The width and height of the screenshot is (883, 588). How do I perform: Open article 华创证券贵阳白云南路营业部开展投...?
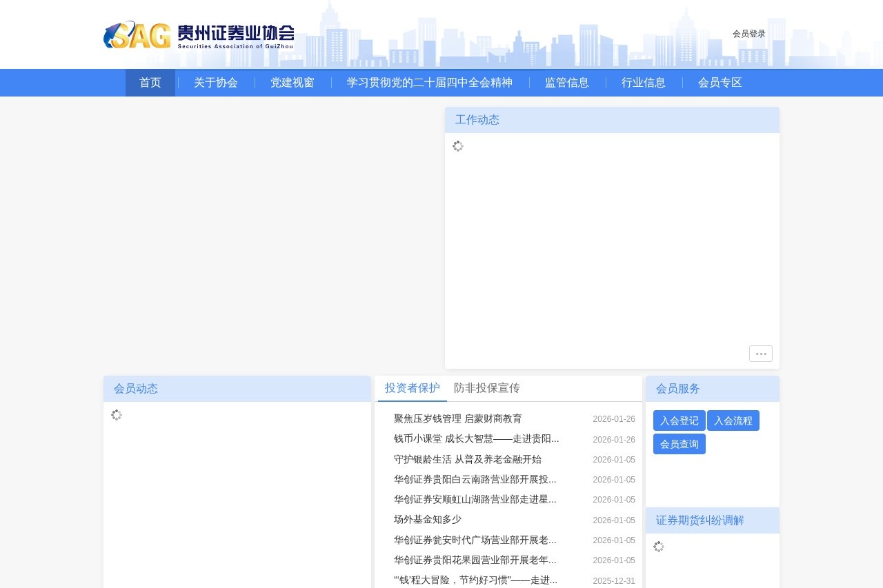coord(475,479)
